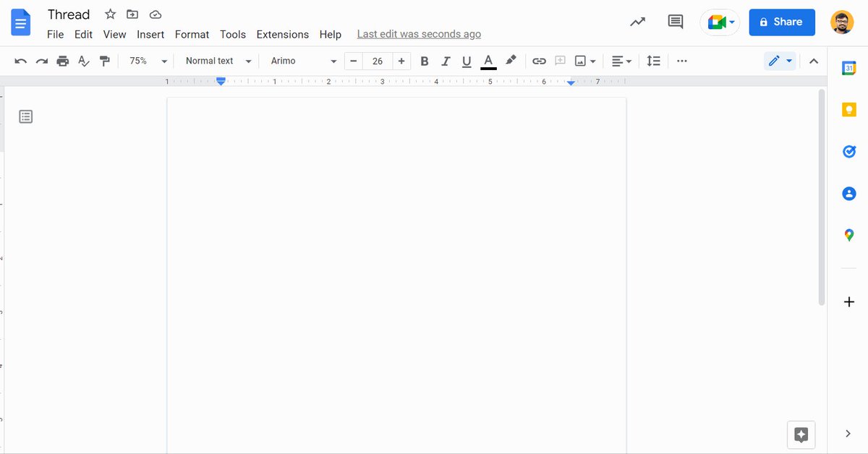Open the File menu
Screen dimensions: 868x454
click(55, 34)
